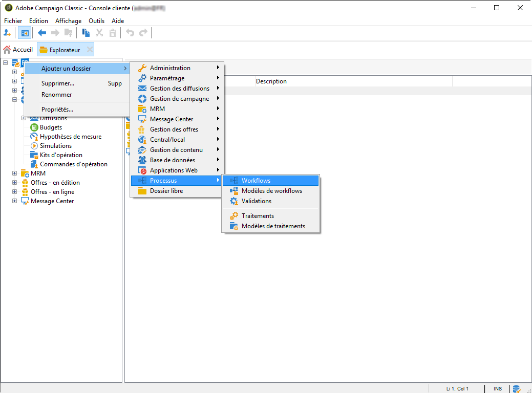
Task: Expand the MRM tree node
Action: [x=14, y=173]
